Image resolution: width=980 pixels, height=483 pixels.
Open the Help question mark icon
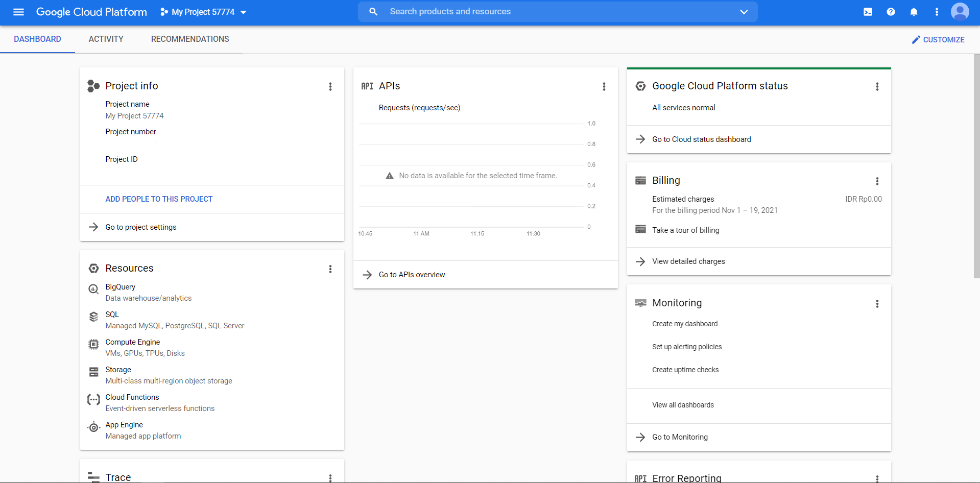coord(891,12)
